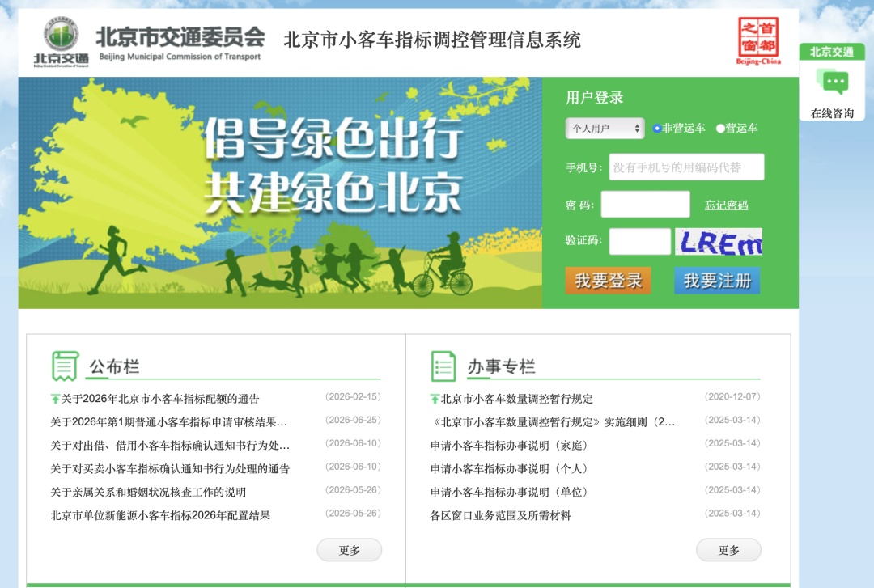Open 申请小客车指标办事说明（家庭）
The width and height of the screenshot is (874, 588).
pyautogui.click(x=510, y=446)
